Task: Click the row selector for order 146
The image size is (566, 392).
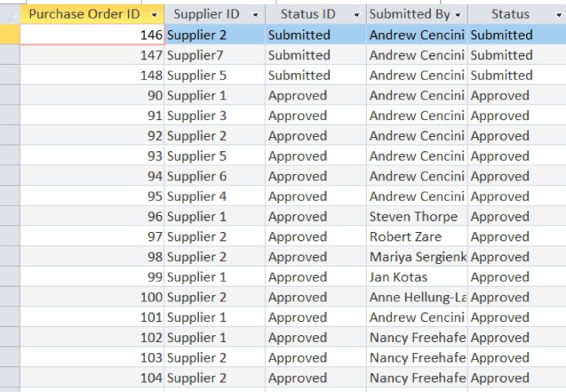Action: click(10, 35)
